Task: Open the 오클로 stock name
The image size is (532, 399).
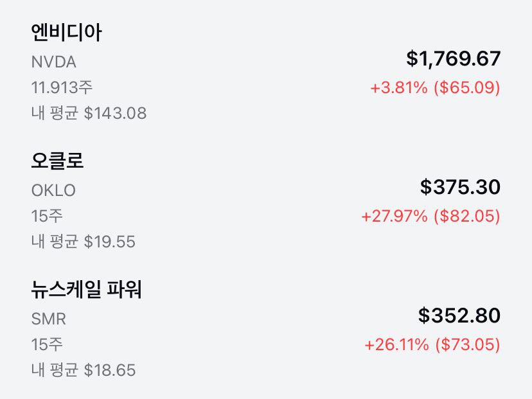Action: (x=57, y=161)
